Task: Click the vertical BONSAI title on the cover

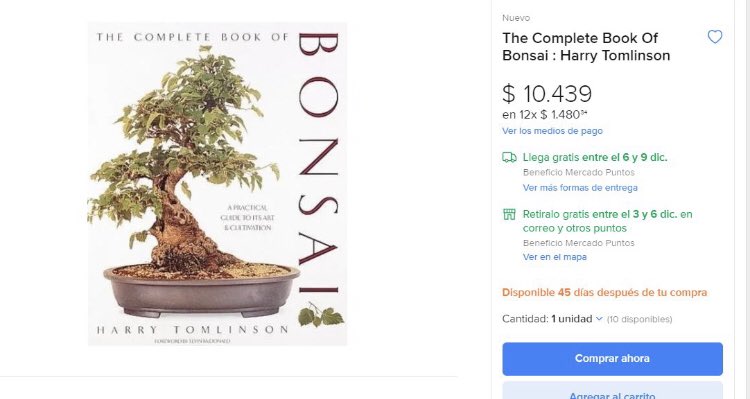Action: [318, 163]
